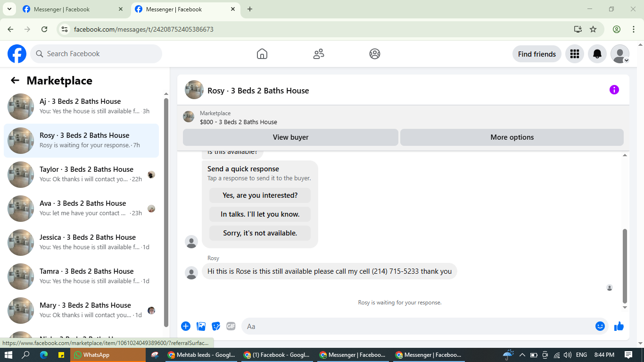Open site information icon in address bar
This screenshot has height=362, width=644.
(x=65, y=29)
